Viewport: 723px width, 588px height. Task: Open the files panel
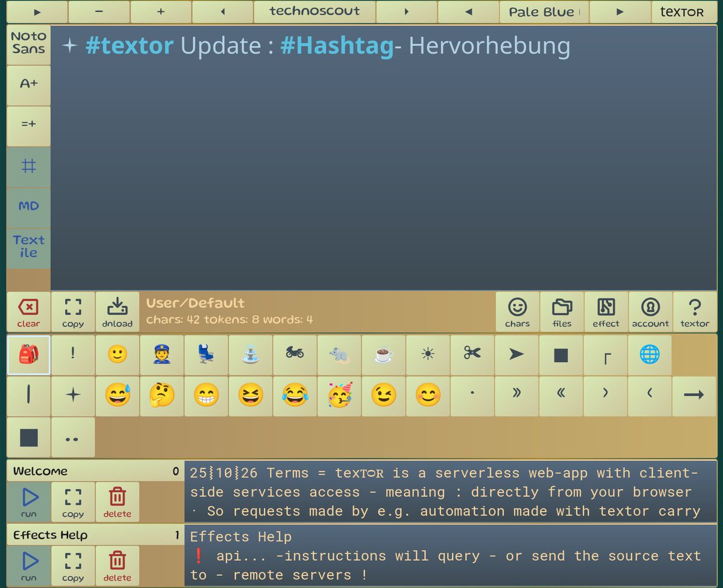tap(562, 311)
